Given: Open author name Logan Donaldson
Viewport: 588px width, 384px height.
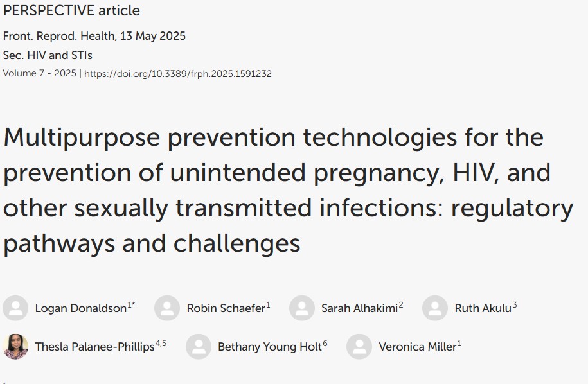Looking at the screenshot, I should click(80, 308).
